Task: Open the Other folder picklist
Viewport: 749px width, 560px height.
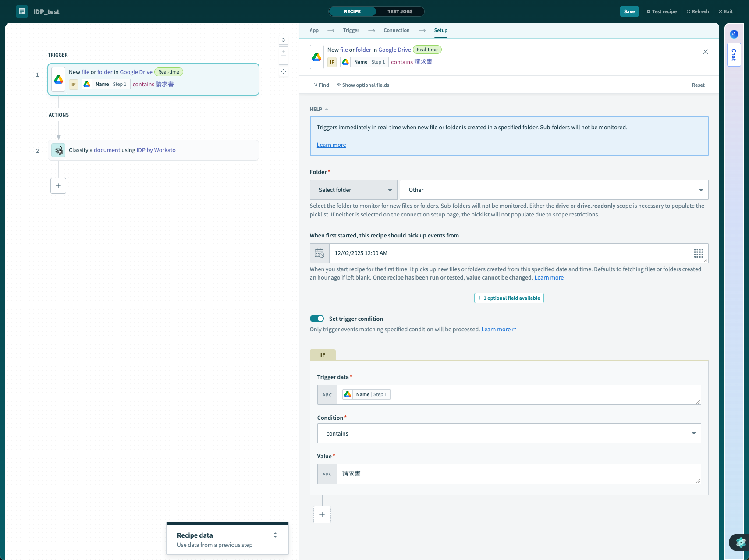Action: coord(554,190)
